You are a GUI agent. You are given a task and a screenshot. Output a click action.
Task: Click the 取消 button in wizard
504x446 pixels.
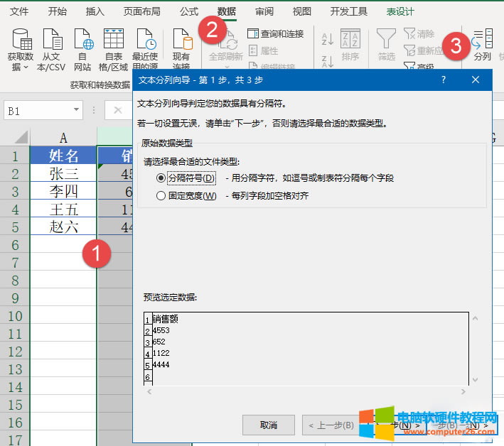[x=268, y=425]
